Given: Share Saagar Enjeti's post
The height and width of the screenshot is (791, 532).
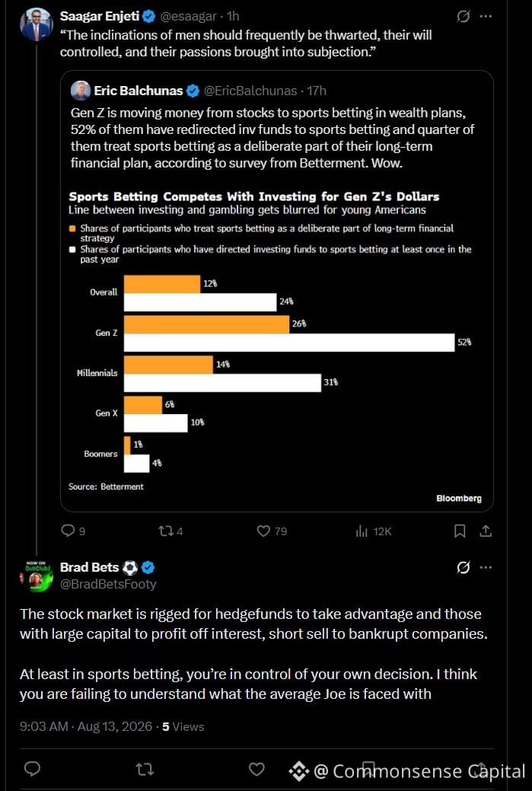Looking at the screenshot, I should 486,531.
